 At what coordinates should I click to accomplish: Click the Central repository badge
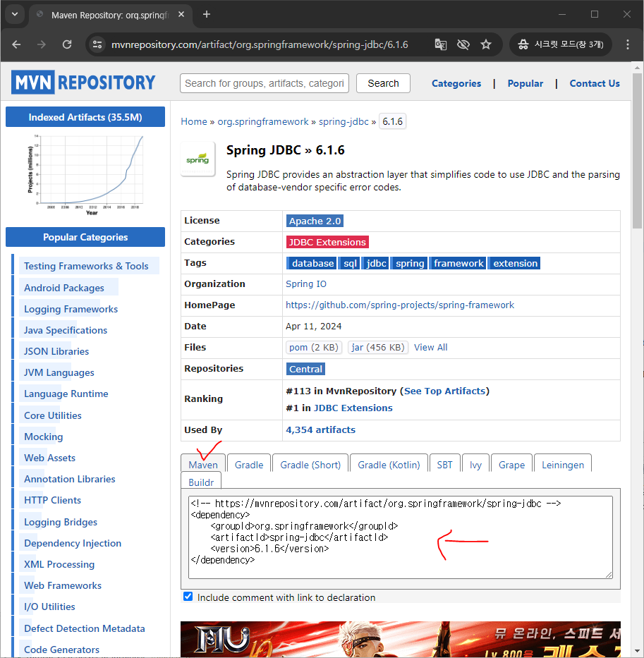pyautogui.click(x=305, y=369)
